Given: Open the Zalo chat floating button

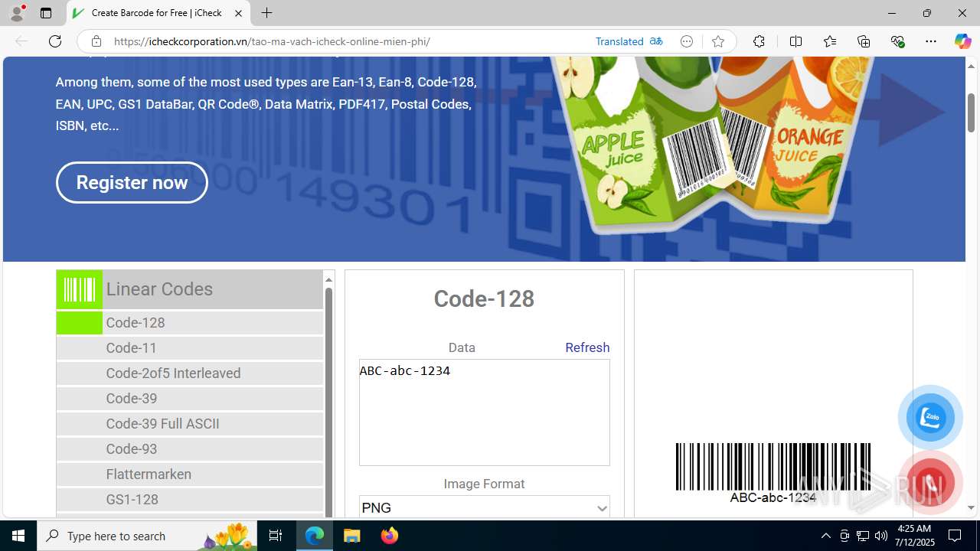Looking at the screenshot, I should [x=930, y=418].
